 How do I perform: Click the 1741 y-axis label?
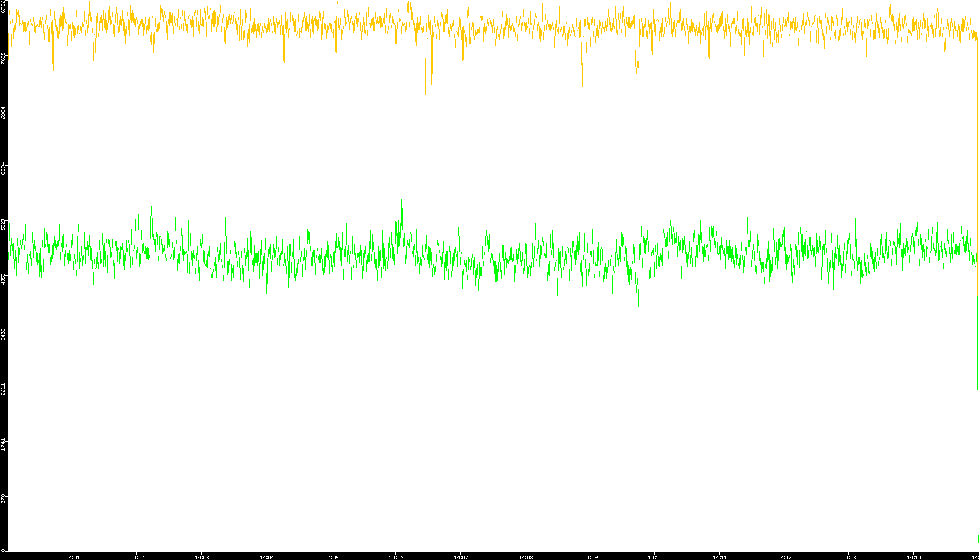pyautogui.click(x=3, y=444)
